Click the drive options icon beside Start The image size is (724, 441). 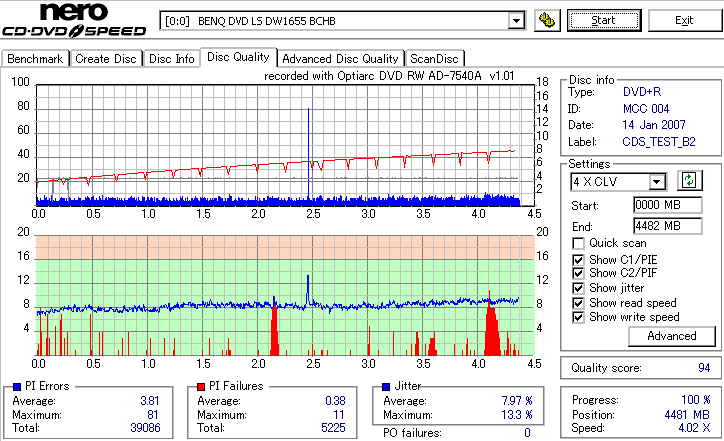[x=547, y=20]
